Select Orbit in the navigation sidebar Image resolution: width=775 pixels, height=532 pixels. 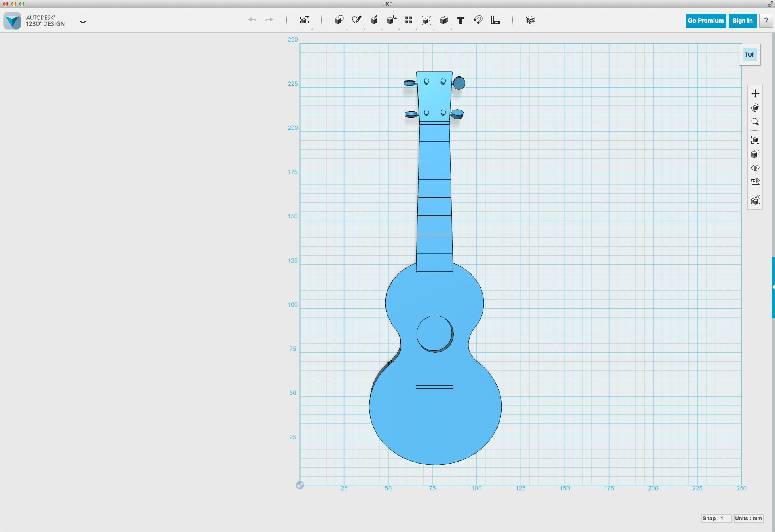[x=755, y=108]
